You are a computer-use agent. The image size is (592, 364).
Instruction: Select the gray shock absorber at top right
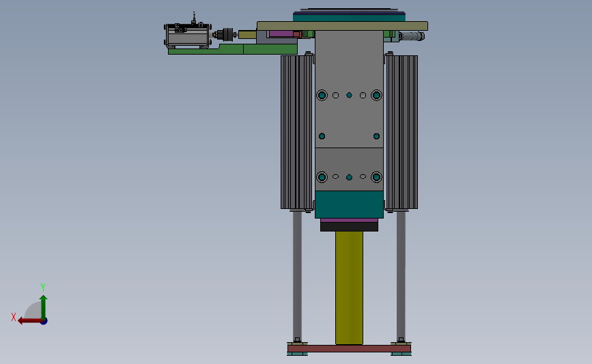pos(412,36)
